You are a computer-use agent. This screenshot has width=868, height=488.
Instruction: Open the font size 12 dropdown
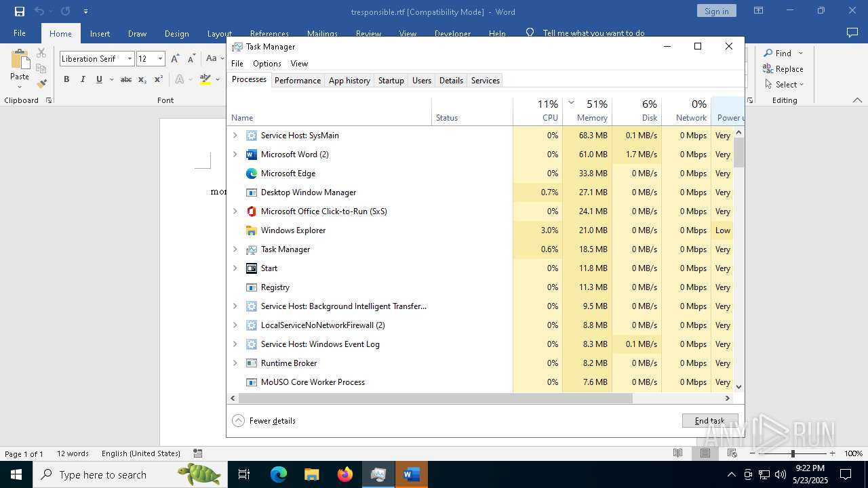pyautogui.click(x=160, y=59)
